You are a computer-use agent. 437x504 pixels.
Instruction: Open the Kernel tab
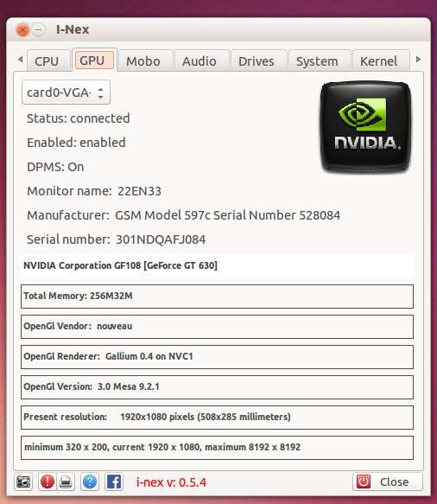click(x=379, y=61)
